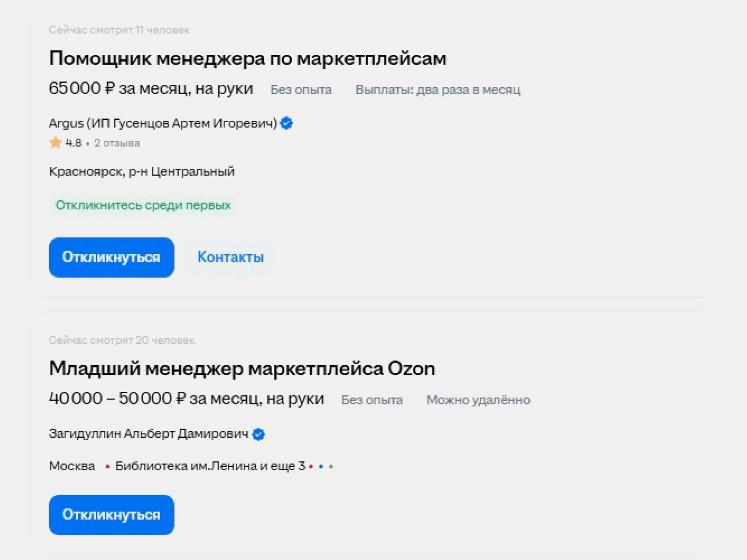
Task: Click the blue metro line dot
Action: point(321,466)
